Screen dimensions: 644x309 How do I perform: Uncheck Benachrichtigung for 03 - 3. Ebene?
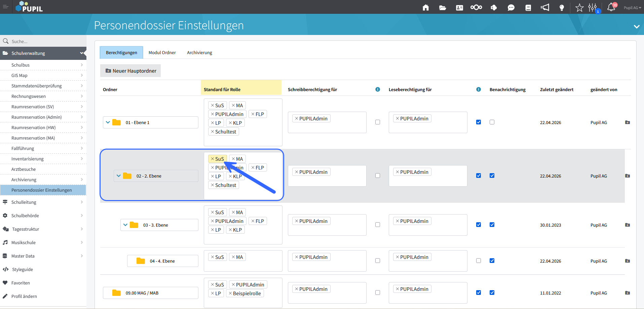coord(492,225)
